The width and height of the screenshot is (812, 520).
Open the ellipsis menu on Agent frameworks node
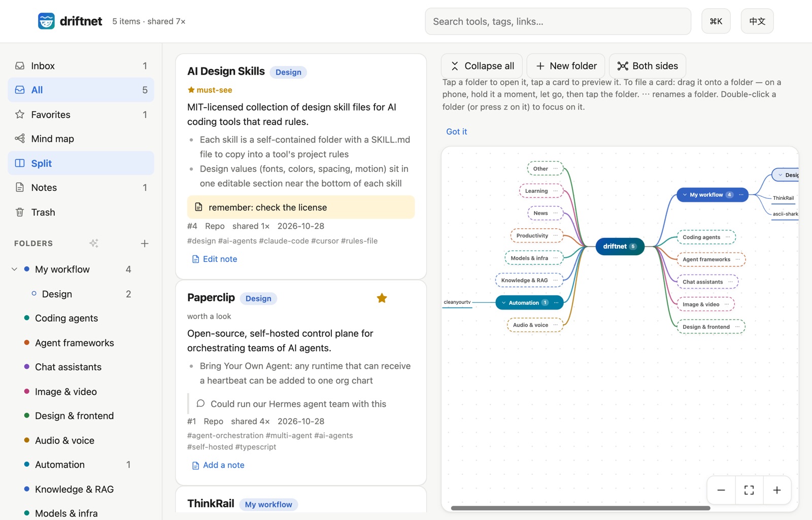[737, 260]
